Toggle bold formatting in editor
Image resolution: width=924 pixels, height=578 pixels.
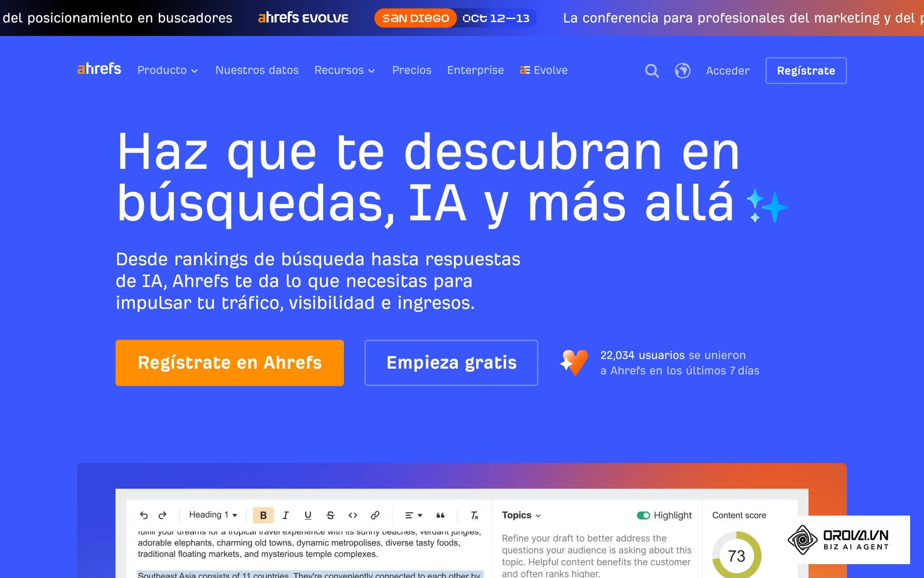tap(263, 515)
